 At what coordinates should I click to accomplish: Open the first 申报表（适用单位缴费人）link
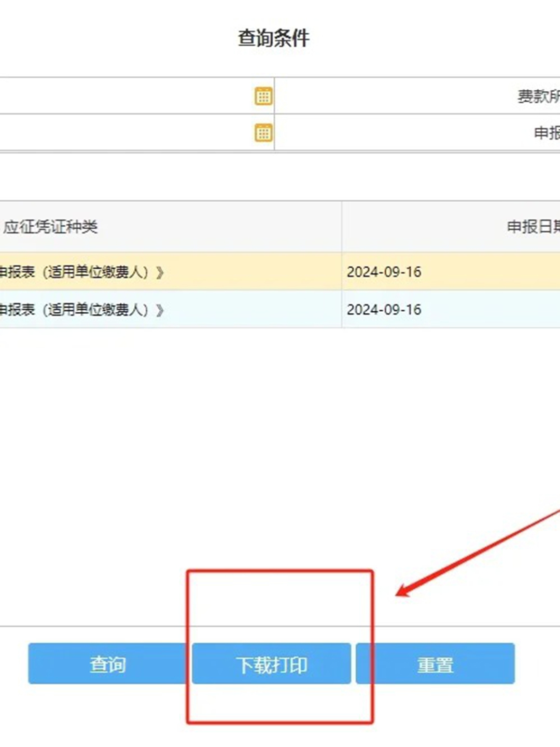[x=78, y=271]
